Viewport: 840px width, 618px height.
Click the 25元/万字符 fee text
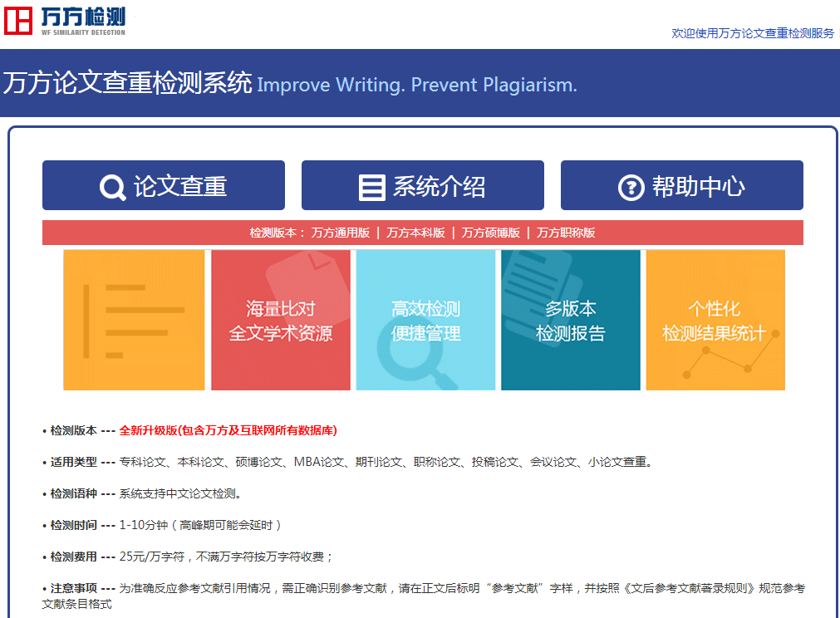click(x=226, y=557)
